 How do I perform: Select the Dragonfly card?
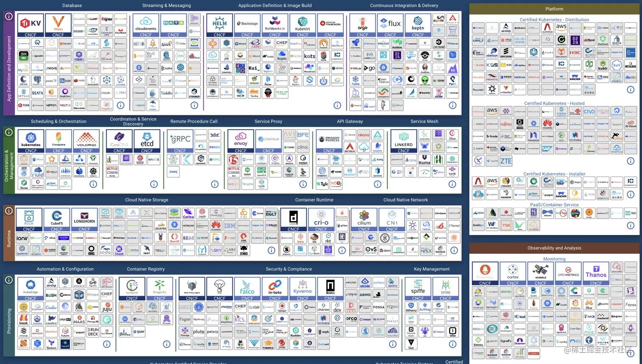click(x=160, y=289)
